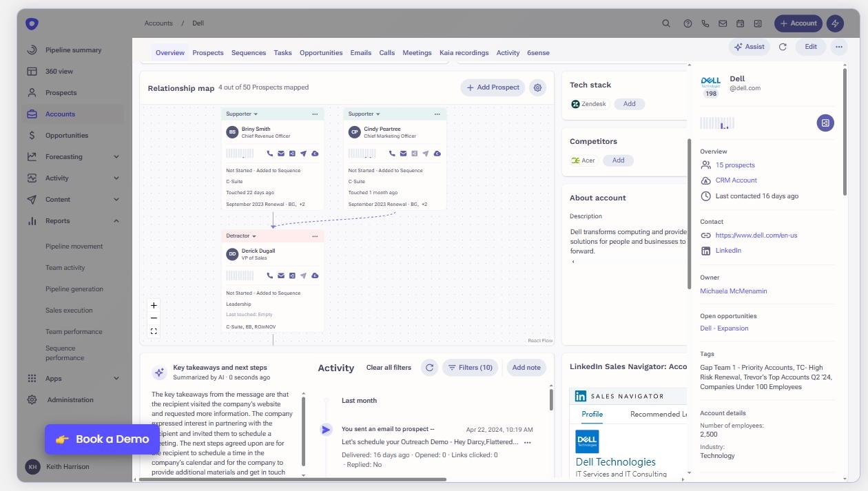
Task: Open the phone dialer in top bar
Action: pos(705,23)
